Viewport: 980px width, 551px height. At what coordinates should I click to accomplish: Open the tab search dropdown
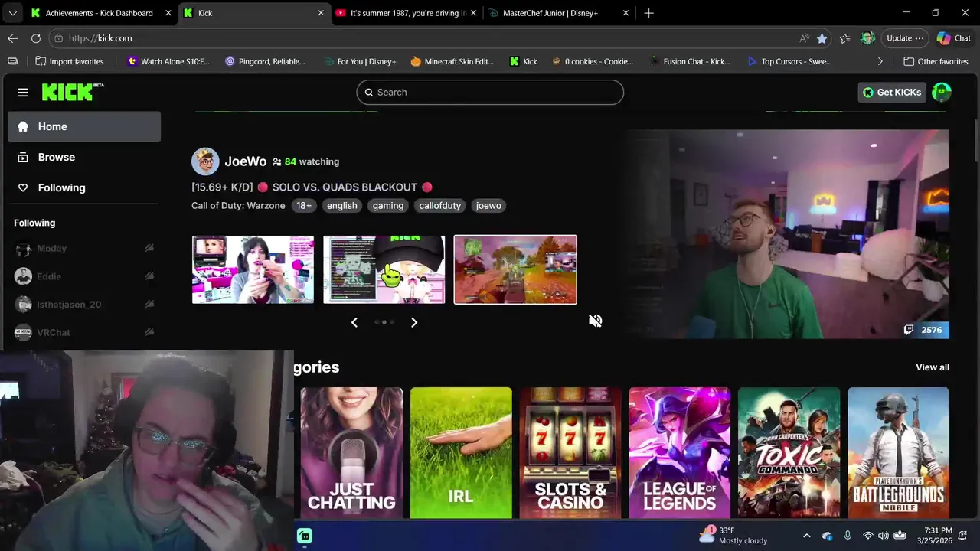[x=12, y=13]
